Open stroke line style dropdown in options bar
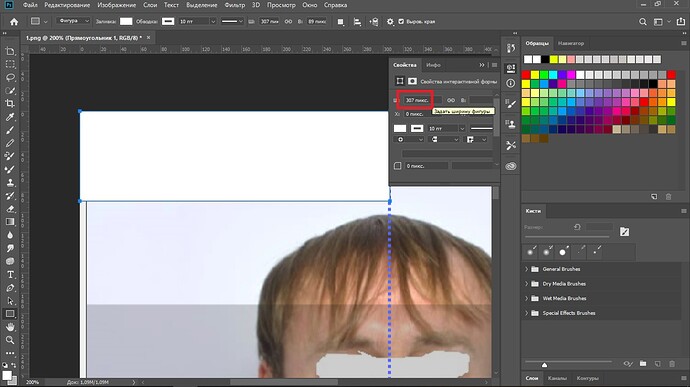This screenshot has height=387, width=690. (232, 22)
